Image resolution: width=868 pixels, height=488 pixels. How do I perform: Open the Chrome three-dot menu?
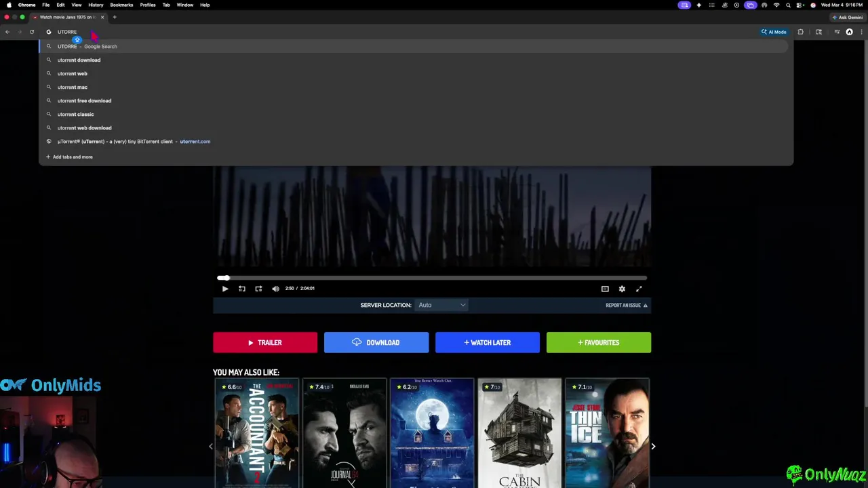pos(861,32)
